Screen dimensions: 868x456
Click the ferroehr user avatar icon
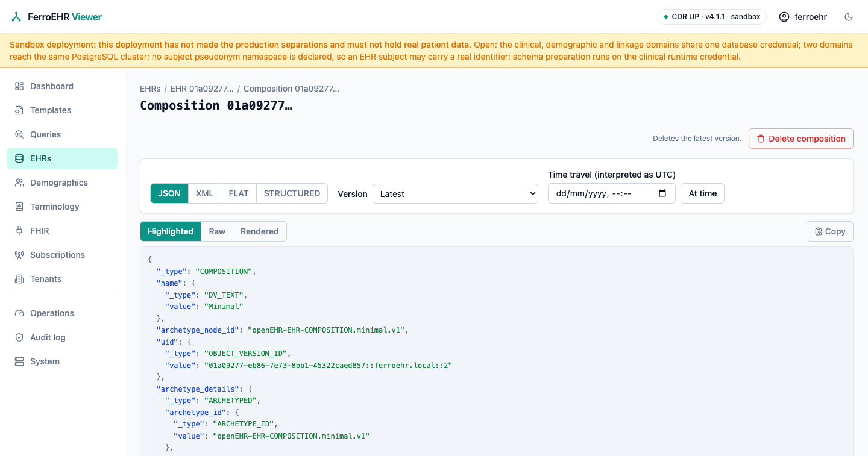[x=784, y=17]
